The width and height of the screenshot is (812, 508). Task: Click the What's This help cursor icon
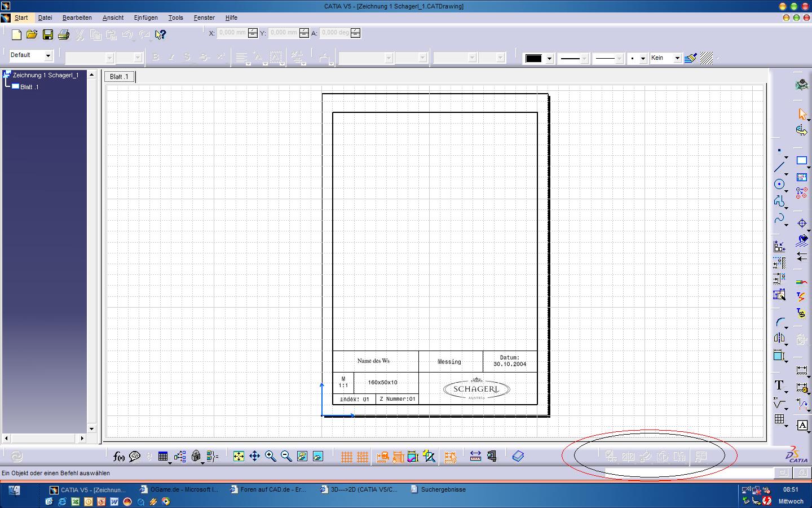pos(161,35)
